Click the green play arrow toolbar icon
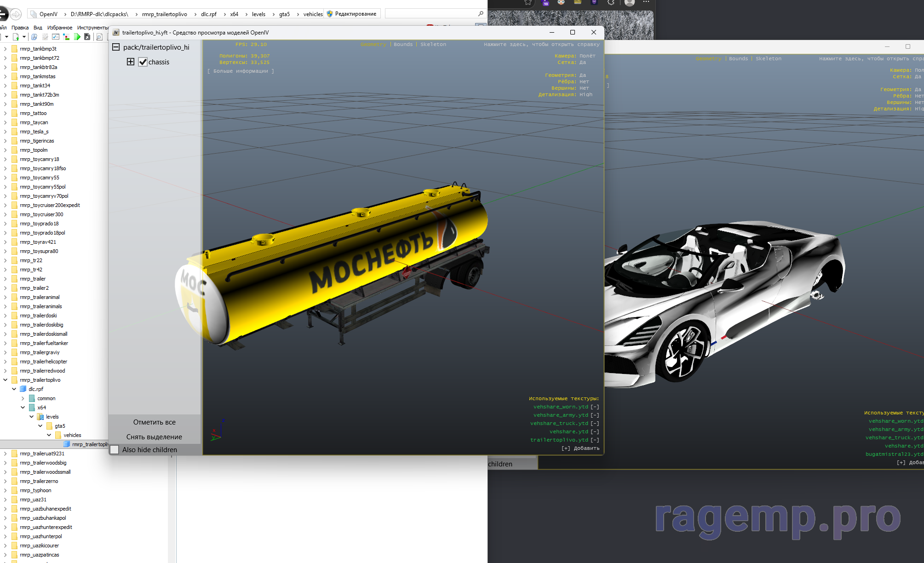 click(x=77, y=37)
